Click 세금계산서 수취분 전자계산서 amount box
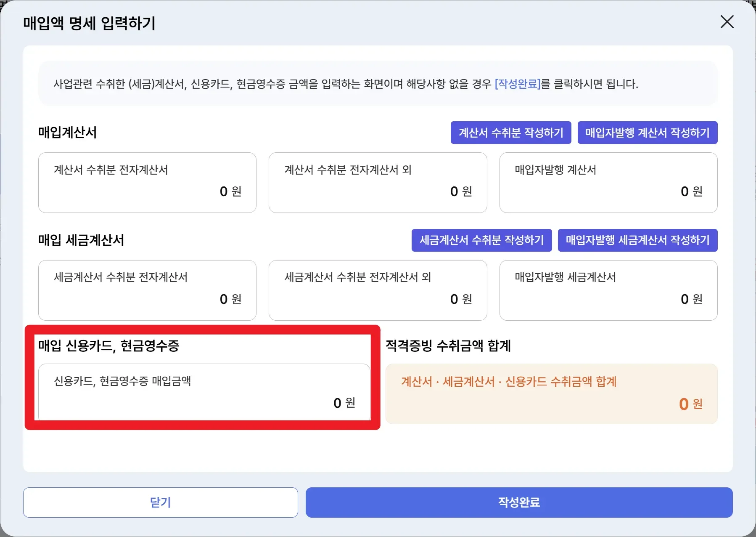Viewport: 756px width, 537px height. (147, 290)
